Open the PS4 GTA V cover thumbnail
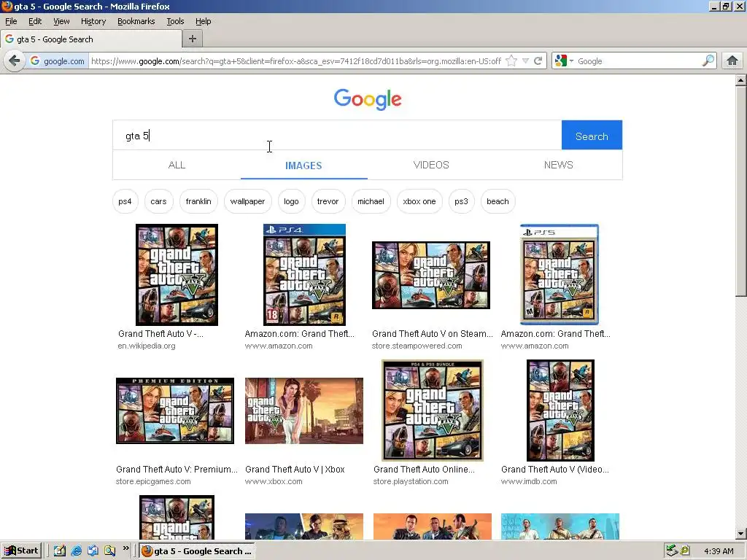This screenshot has height=560, width=747. coord(304,275)
